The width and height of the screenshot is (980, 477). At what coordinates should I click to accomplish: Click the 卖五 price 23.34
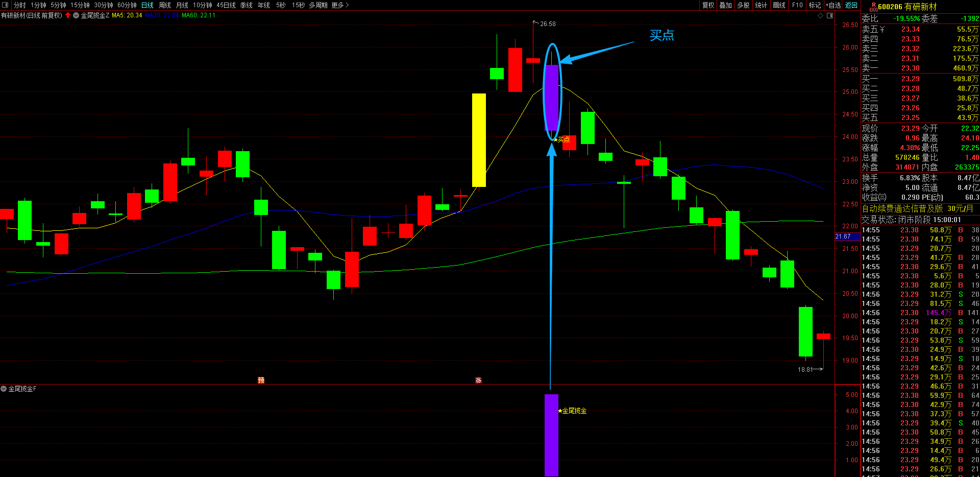[911, 30]
